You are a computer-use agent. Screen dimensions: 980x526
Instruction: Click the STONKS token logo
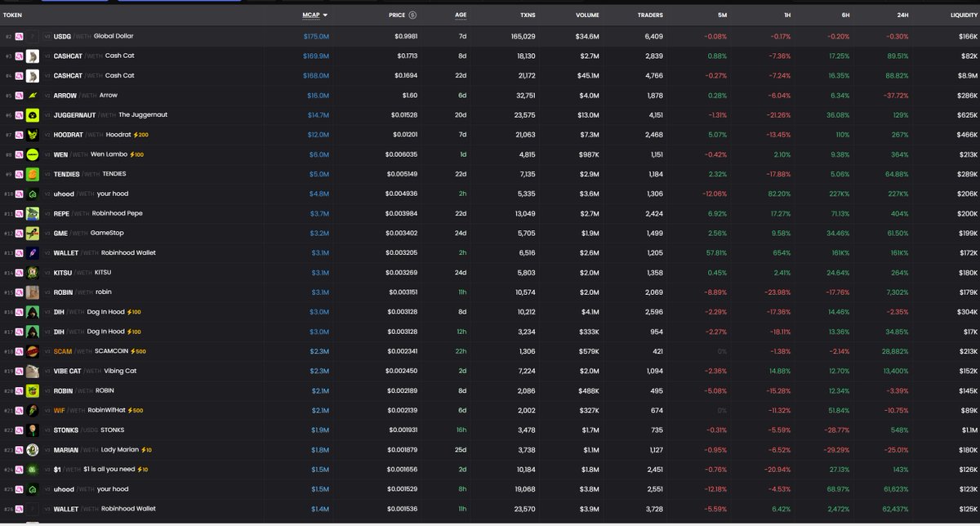coord(32,430)
